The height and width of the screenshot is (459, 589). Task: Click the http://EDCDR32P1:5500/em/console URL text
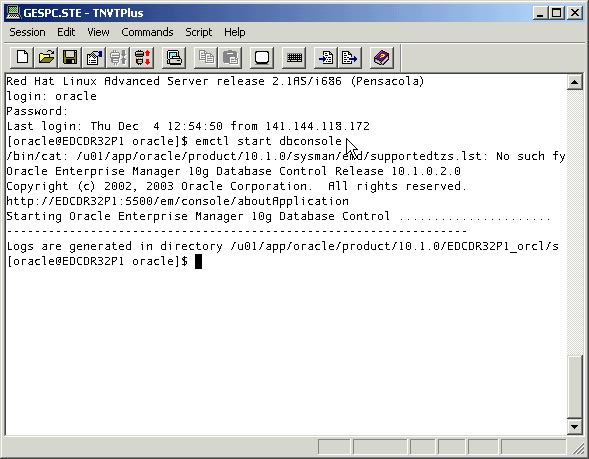click(177, 201)
